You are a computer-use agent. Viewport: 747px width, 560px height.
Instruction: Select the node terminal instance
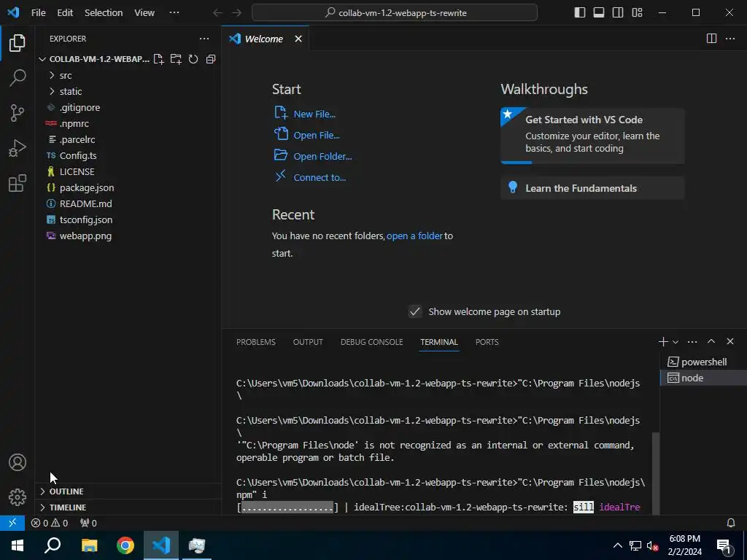point(703,378)
